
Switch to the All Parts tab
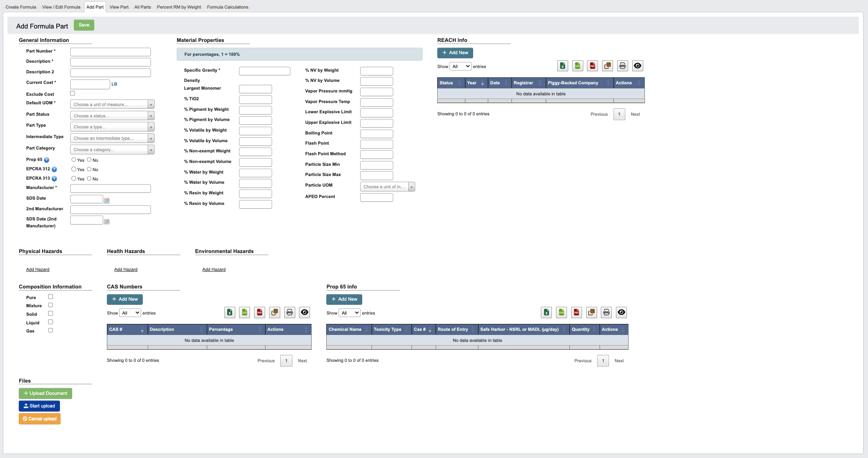click(x=142, y=7)
